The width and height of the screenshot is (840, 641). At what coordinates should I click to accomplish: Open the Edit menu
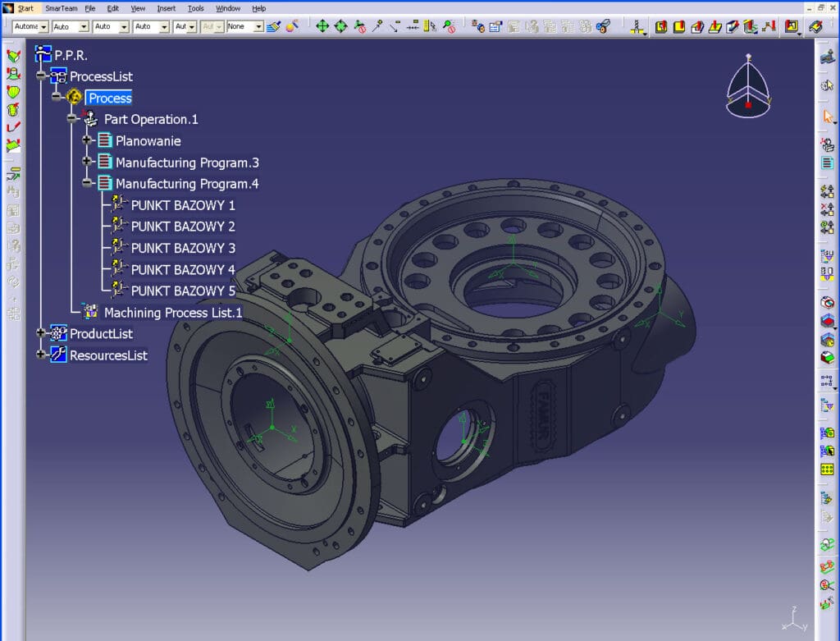pos(112,8)
